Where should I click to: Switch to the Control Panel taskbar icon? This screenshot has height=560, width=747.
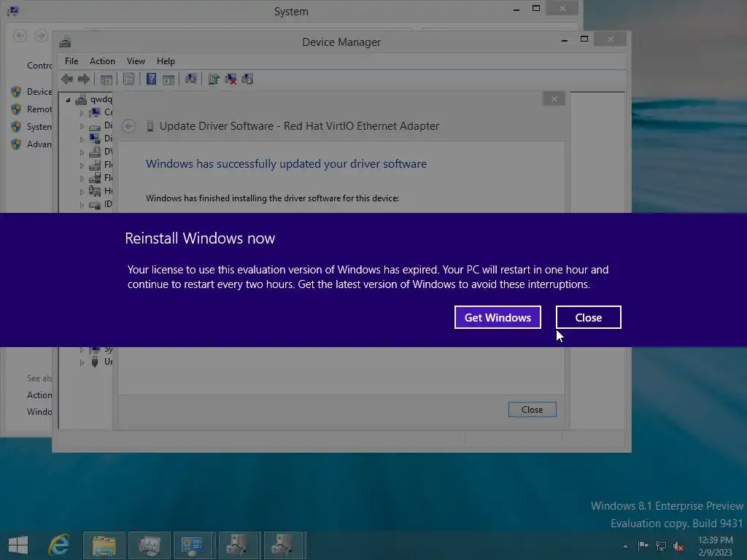(194, 545)
